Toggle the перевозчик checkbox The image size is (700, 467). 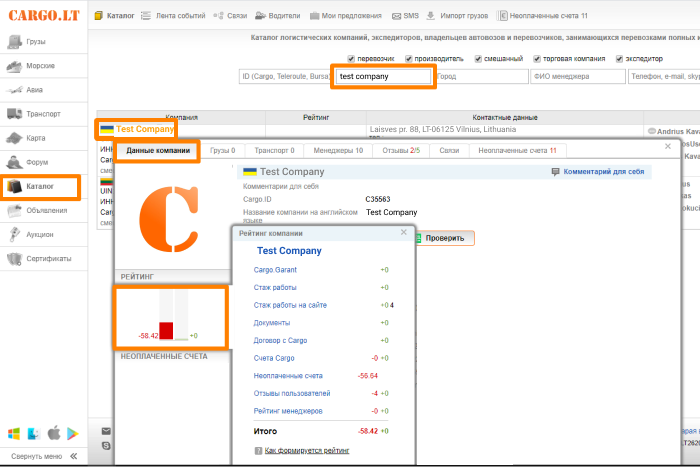coord(351,59)
